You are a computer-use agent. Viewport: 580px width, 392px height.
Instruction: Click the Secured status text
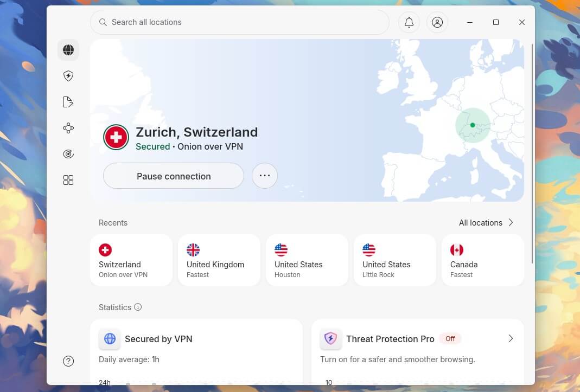coord(153,146)
